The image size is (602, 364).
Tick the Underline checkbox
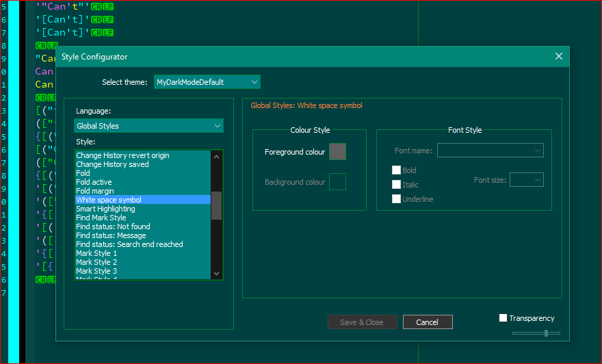[x=396, y=199]
